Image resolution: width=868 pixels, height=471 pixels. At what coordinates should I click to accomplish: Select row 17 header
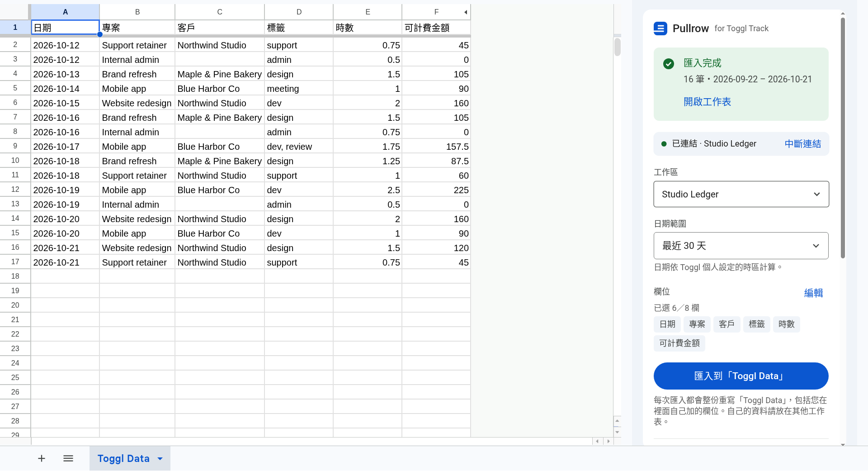[x=15, y=262]
